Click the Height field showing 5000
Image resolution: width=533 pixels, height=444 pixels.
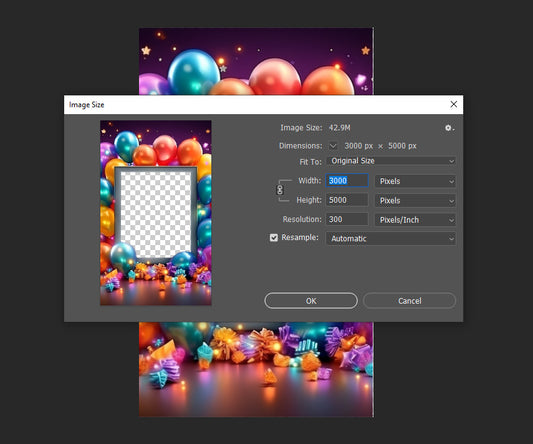[347, 200]
